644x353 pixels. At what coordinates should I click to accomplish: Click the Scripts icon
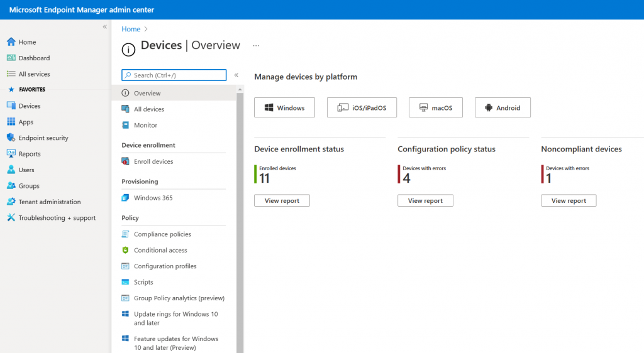[x=125, y=282]
